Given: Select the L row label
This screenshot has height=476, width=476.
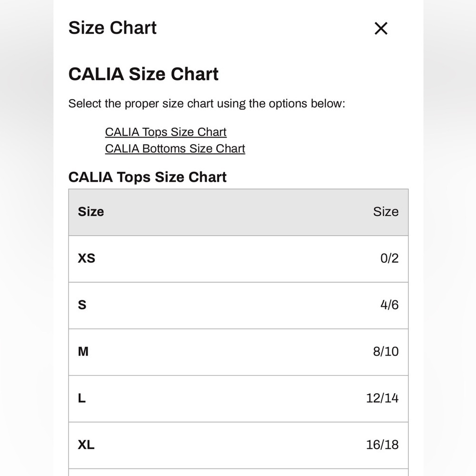Looking at the screenshot, I should [82, 398].
